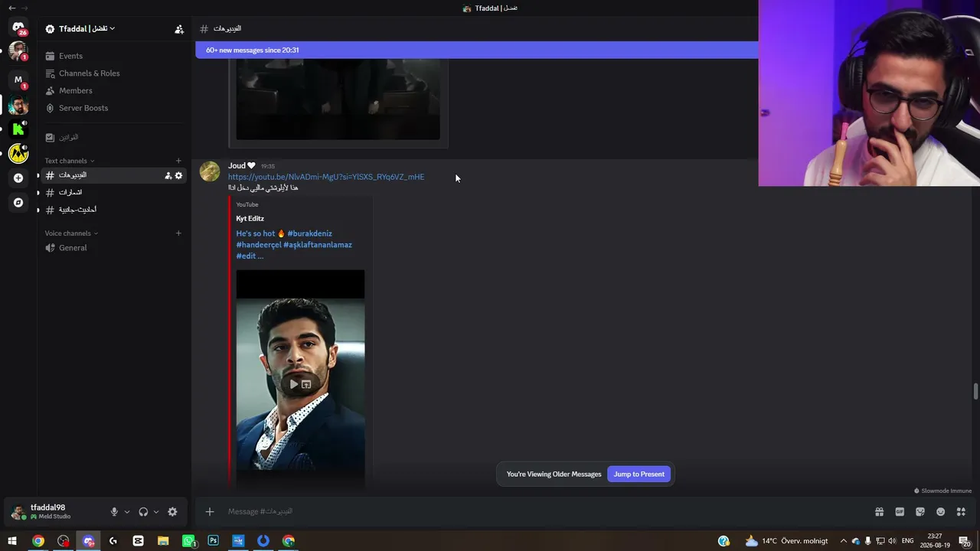Open the Apps launcher icon
Image resolution: width=980 pixels, height=551 pixels.
(961, 512)
